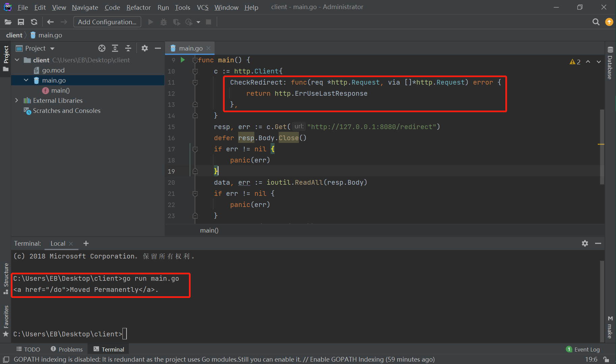This screenshot has width=616, height=364.
Task: Hide the Terminal panel with minus icon
Action: click(598, 243)
